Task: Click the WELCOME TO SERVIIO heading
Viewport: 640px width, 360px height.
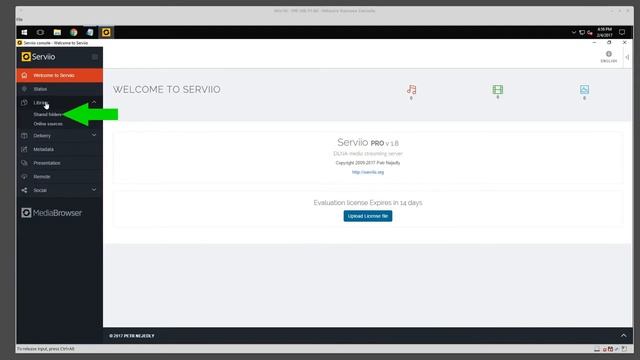Action: (167, 89)
